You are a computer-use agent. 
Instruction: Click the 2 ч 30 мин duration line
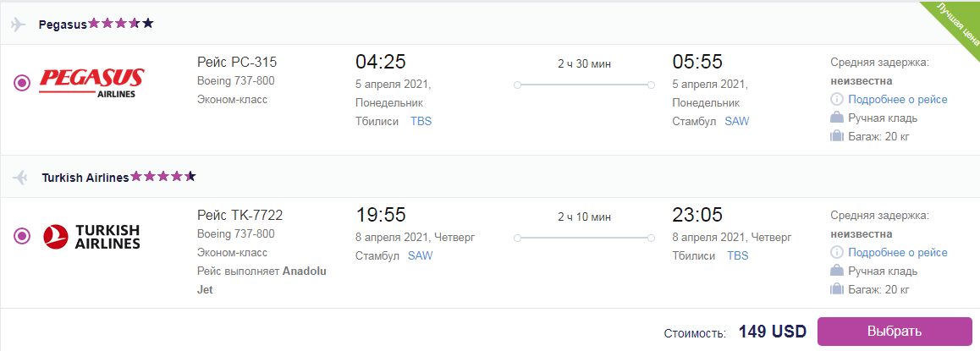[584, 85]
